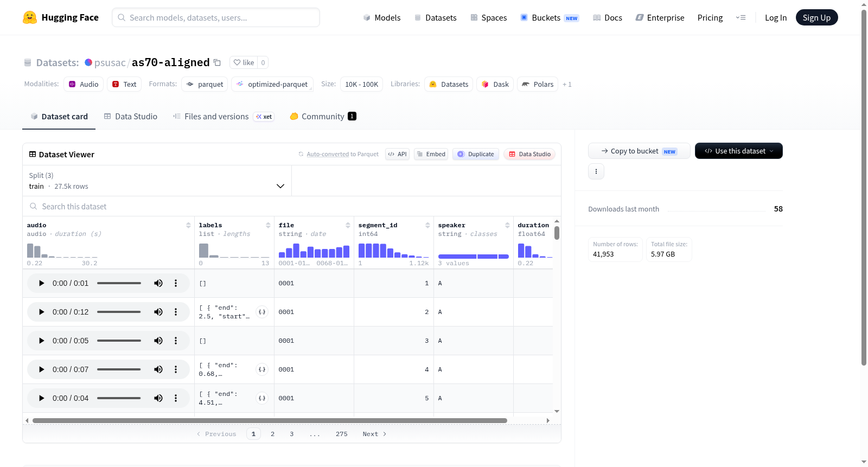
Task: Expand labels JSON in segment 4 row
Action: tap(262, 369)
